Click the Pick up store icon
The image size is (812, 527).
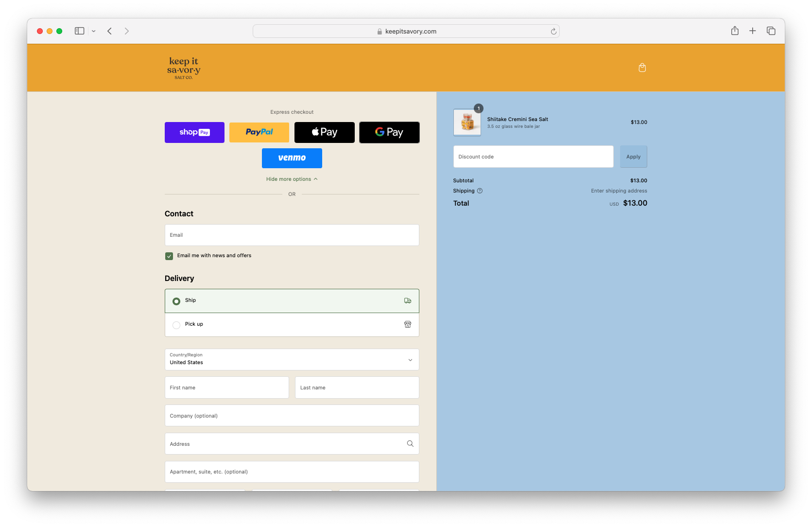click(408, 324)
